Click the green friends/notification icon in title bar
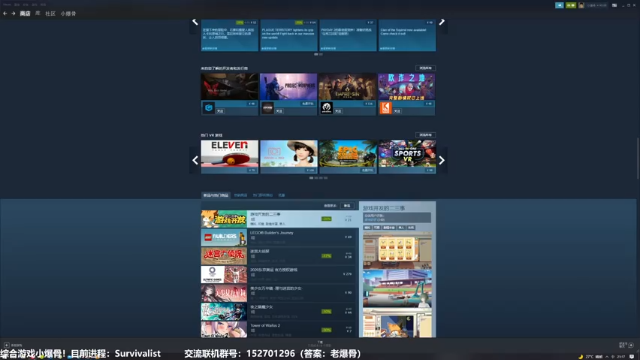640x360 pixels. click(x=571, y=5)
